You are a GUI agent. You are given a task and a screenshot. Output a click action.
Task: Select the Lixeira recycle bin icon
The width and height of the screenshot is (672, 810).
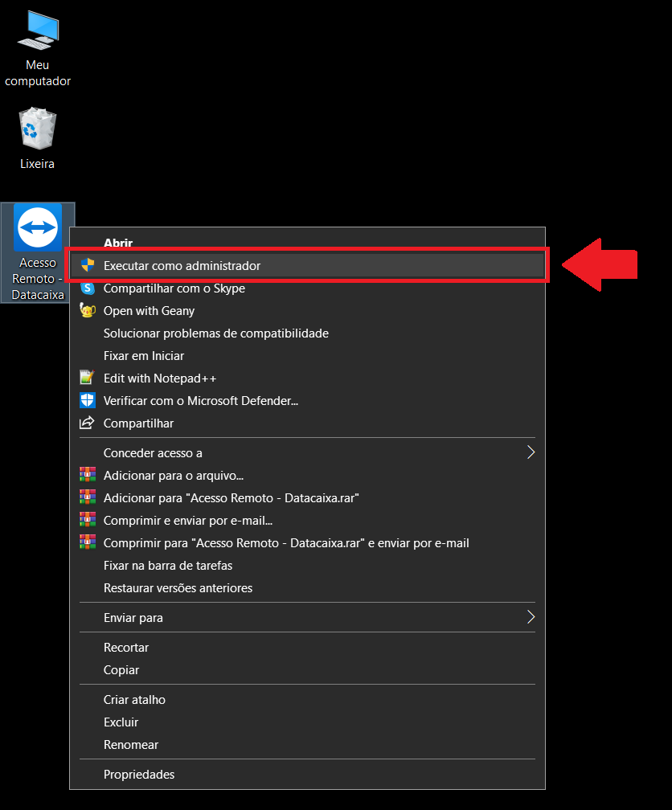tap(37, 130)
